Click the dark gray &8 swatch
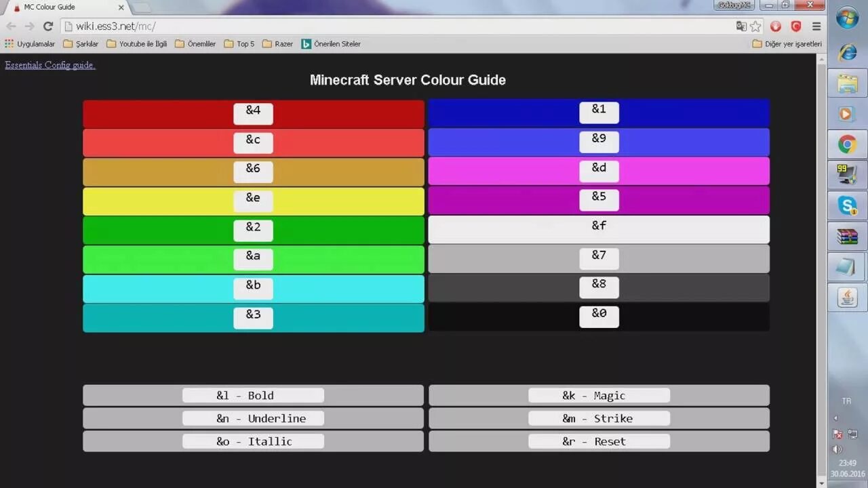Image resolution: width=868 pixels, height=488 pixels. pos(599,287)
